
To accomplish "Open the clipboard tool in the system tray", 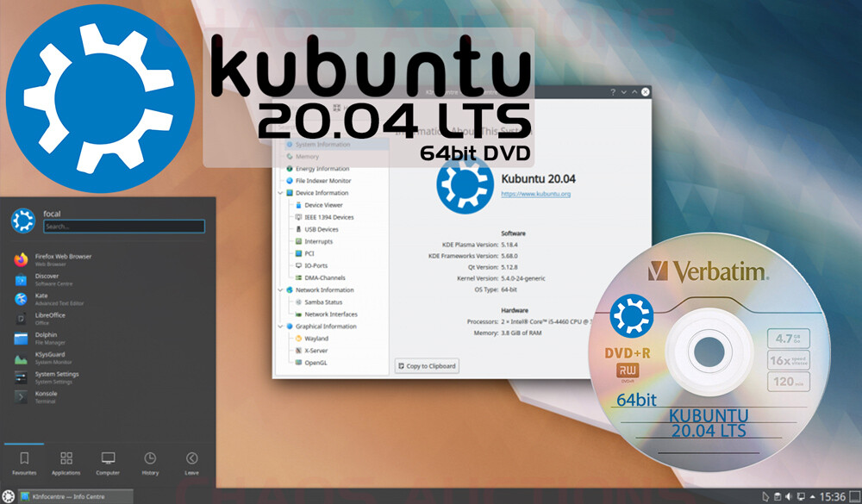I will 777,495.
